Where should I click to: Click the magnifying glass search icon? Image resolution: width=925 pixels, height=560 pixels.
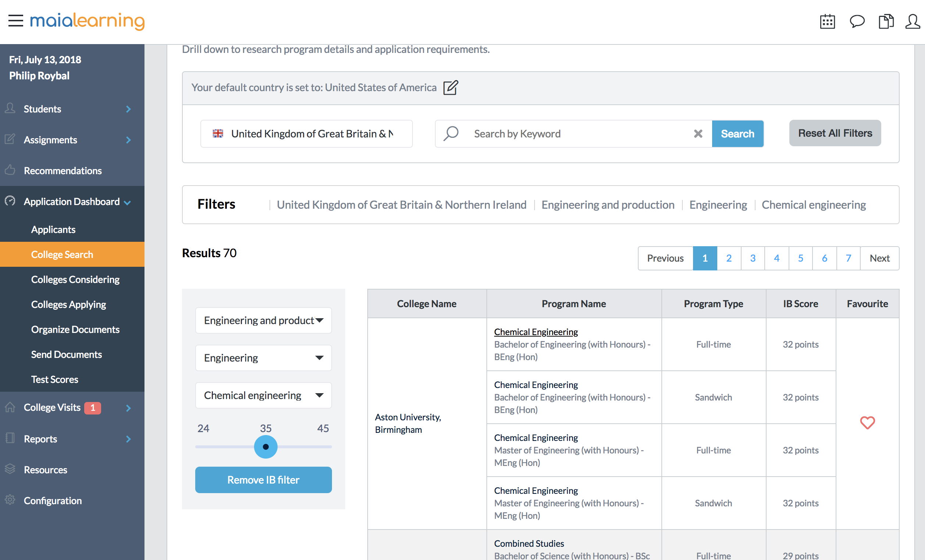point(451,133)
